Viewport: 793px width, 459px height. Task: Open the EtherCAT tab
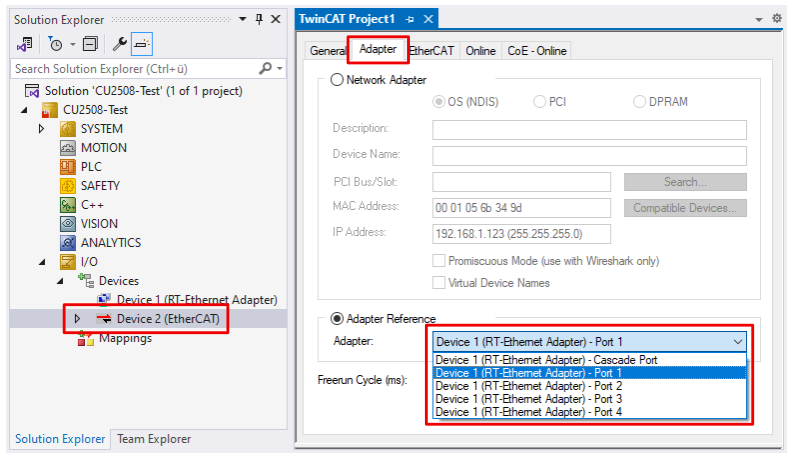[432, 51]
